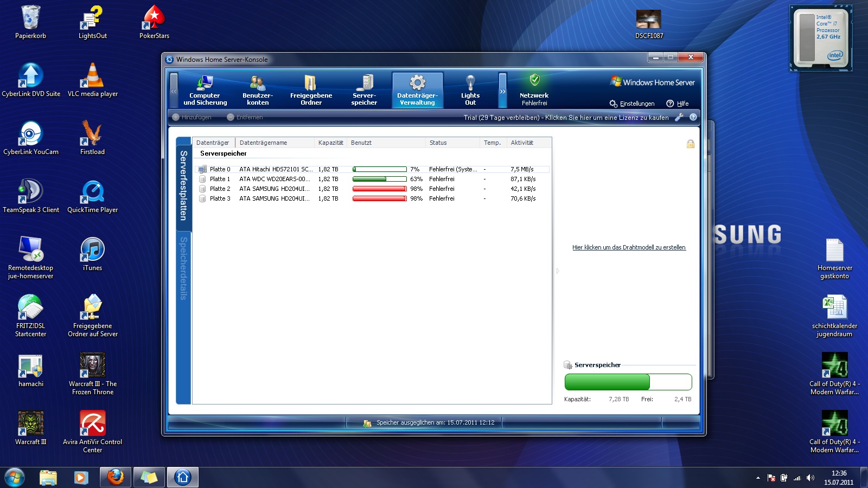
Task: Click trial license purchase notice
Action: coord(566,117)
